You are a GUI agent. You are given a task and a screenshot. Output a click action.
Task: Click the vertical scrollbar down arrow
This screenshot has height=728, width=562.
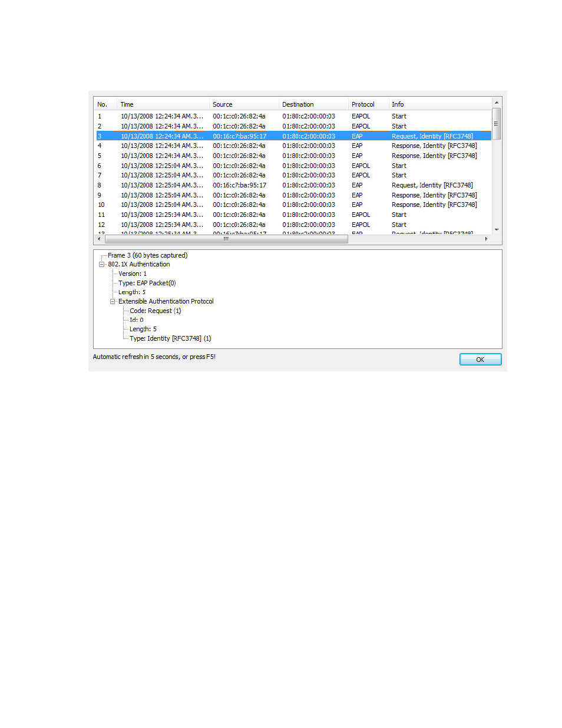497,230
